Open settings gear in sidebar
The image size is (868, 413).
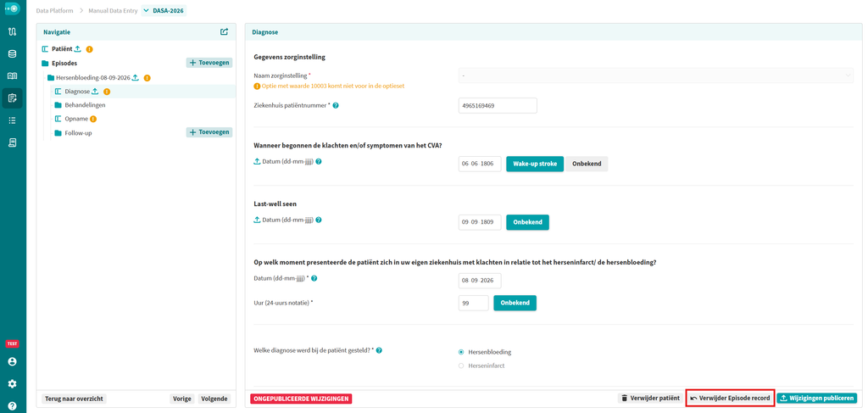[x=12, y=383]
